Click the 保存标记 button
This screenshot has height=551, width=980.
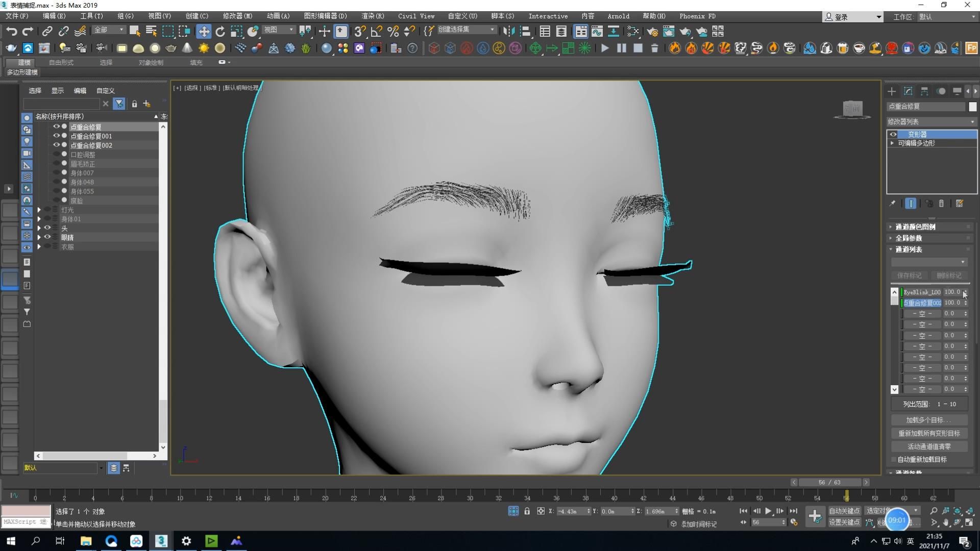pyautogui.click(x=910, y=275)
